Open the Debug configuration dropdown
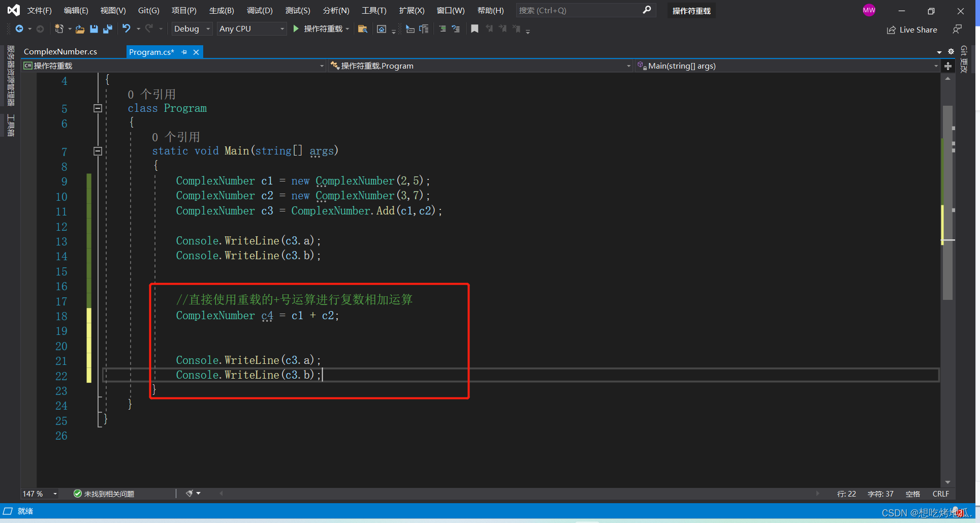Screen dimensions: 980x523 point(191,28)
